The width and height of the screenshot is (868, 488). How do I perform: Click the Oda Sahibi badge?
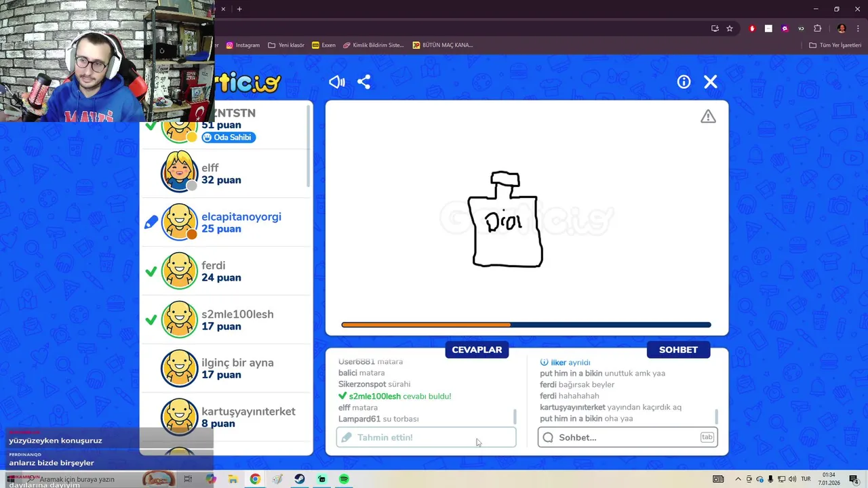229,137
